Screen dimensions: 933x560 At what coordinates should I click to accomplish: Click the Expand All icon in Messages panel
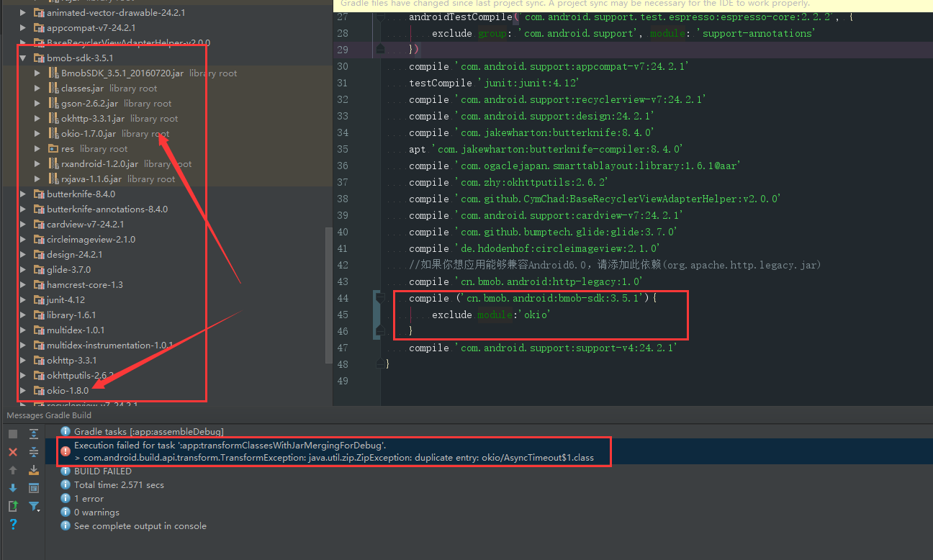[34, 434]
